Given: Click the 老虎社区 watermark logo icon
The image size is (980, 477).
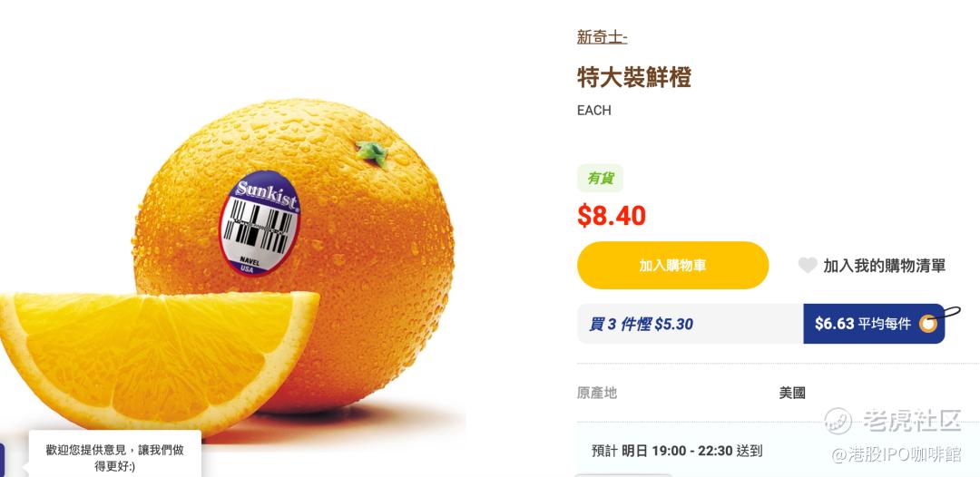Looking at the screenshot, I should [x=838, y=421].
